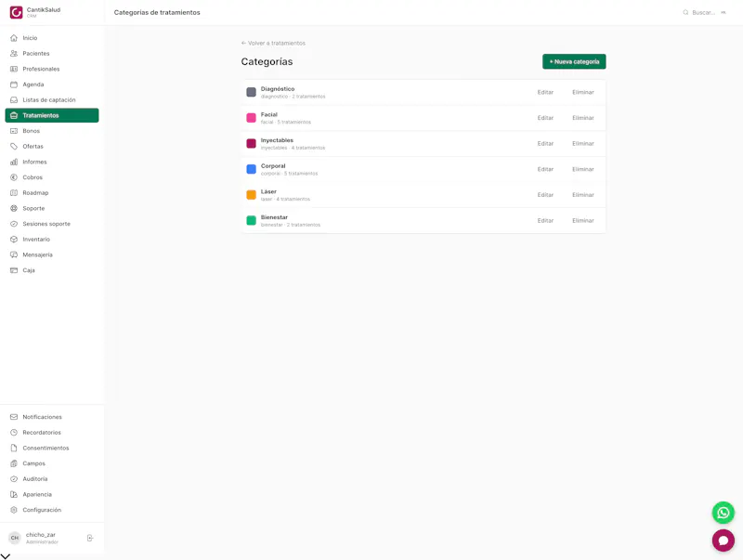The image size is (743, 560).
Task: Click the Buscar search field
Action: 705,12
